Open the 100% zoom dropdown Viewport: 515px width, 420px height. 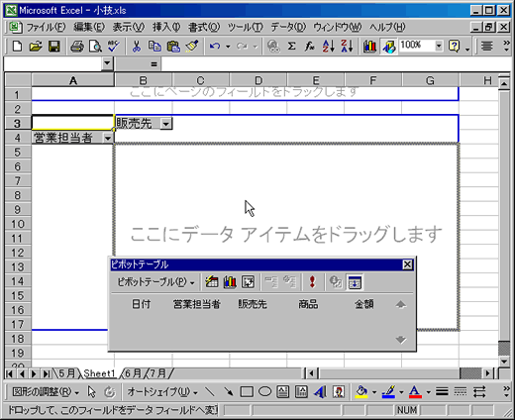point(439,46)
